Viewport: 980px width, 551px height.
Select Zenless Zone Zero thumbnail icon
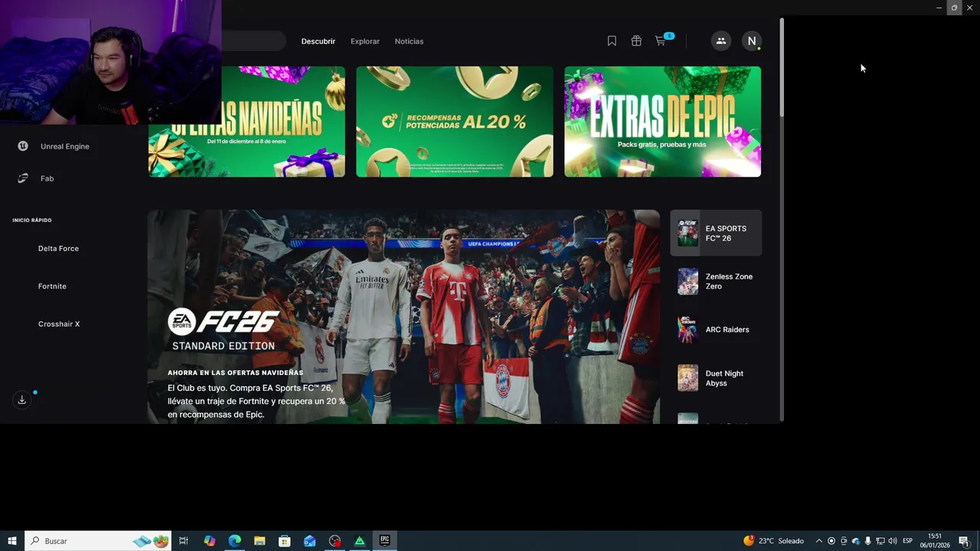pyautogui.click(x=688, y=281)
